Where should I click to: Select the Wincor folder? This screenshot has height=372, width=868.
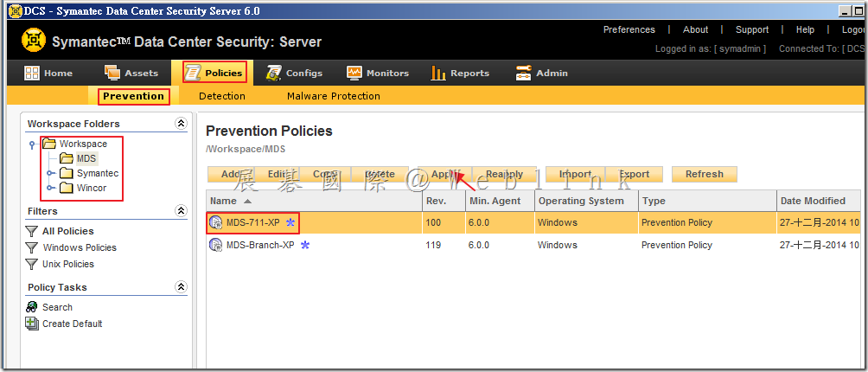click(x=92, y=189)
